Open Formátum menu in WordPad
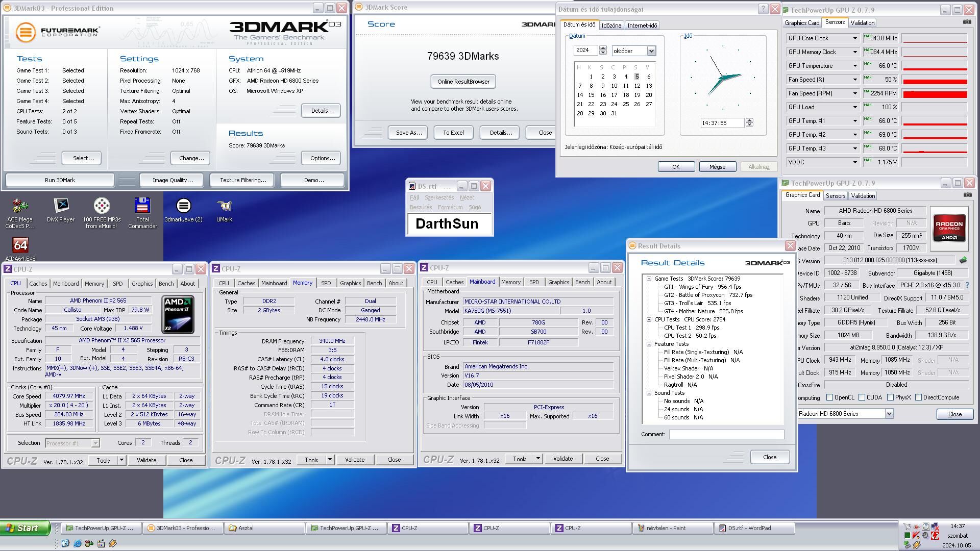This screenshot has height=551, width=980. tap(450, 207)
